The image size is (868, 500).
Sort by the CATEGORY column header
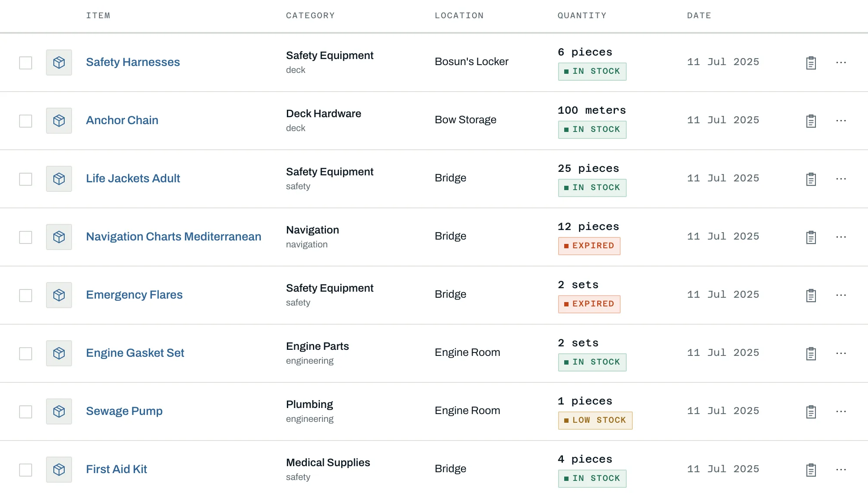(x=310, y=16)
